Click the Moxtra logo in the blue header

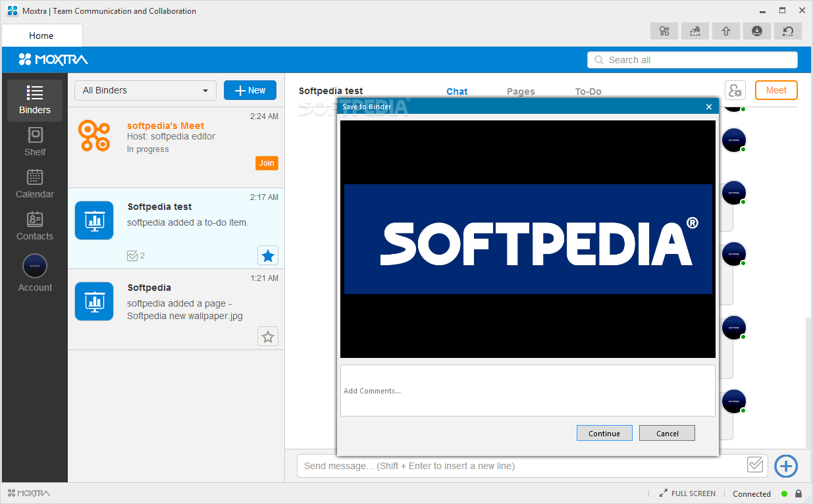point(53,59)
